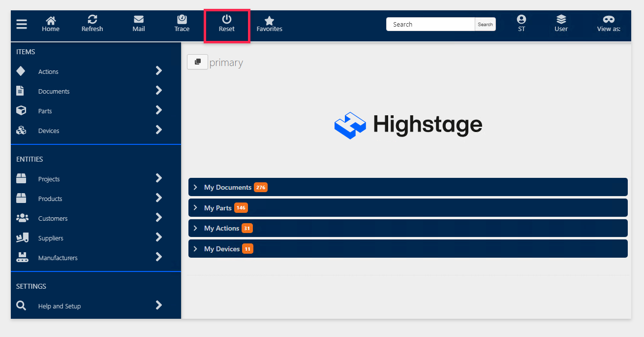Screen dimensions: 644x337
Task: Expand the Products sidebar chevron
Action: [159, 198]
